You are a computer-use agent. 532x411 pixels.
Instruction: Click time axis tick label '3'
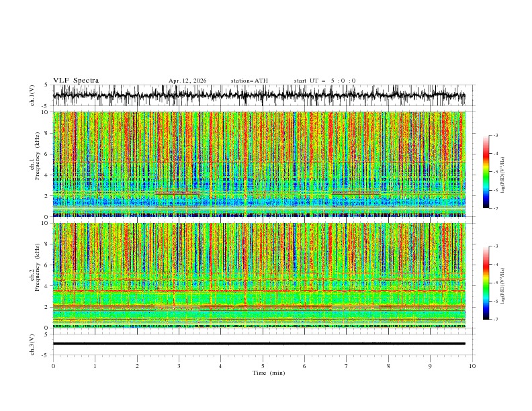pyautogui.click(x=179, y=366)
